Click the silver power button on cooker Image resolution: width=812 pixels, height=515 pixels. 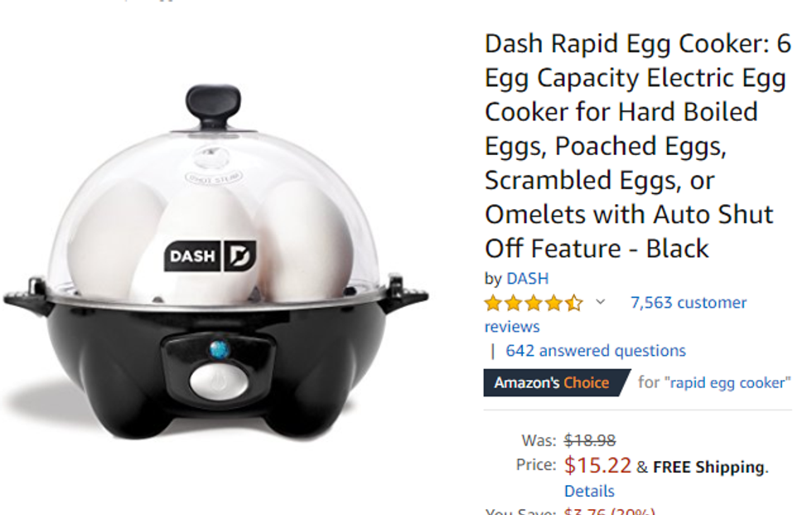(x=219, y=381)
